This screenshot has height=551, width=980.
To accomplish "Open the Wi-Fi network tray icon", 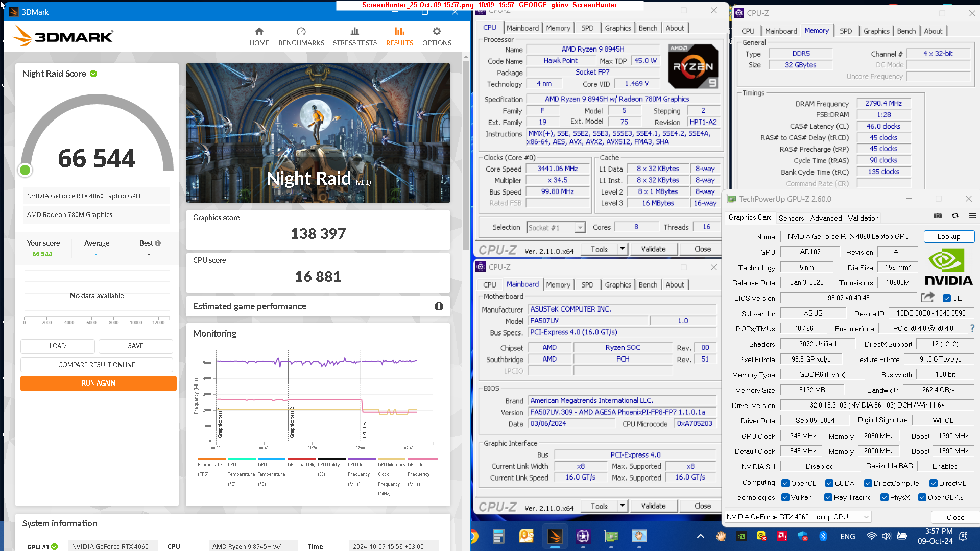I will click(x=871, y=536).
